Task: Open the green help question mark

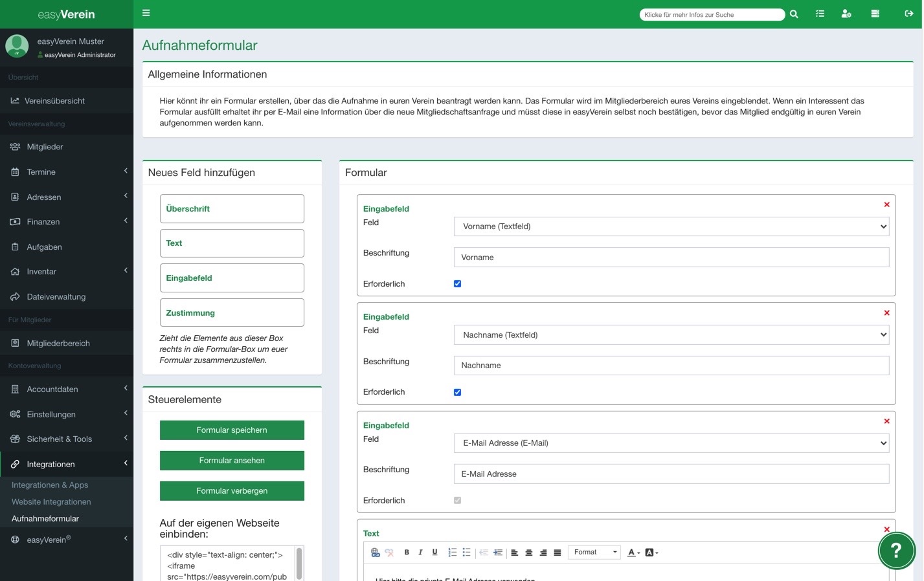Action: [x=896, y=551]
